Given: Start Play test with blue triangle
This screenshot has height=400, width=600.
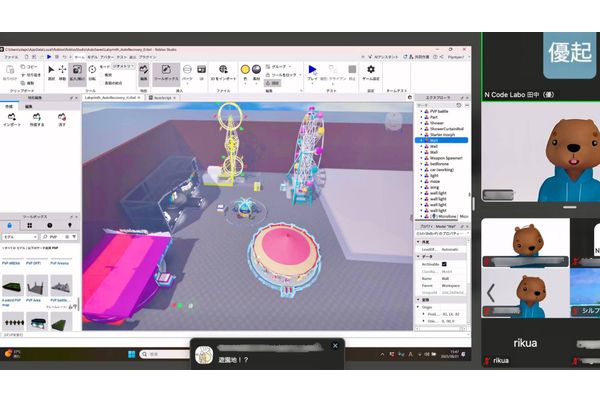Looking at the screenshot, I should pyautogui.click(x=312, y=72).
